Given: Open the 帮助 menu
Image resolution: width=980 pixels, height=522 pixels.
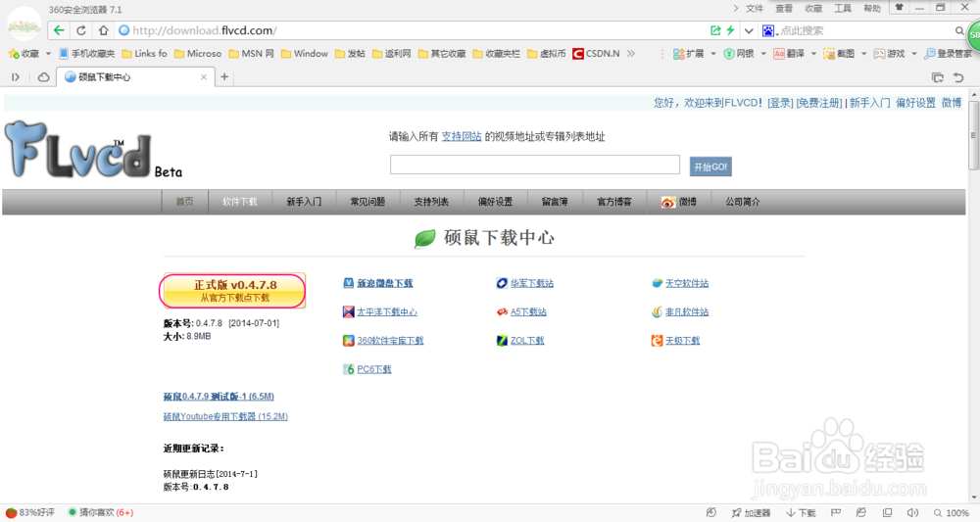Looking at the screenshot, I should click(872, 8).
